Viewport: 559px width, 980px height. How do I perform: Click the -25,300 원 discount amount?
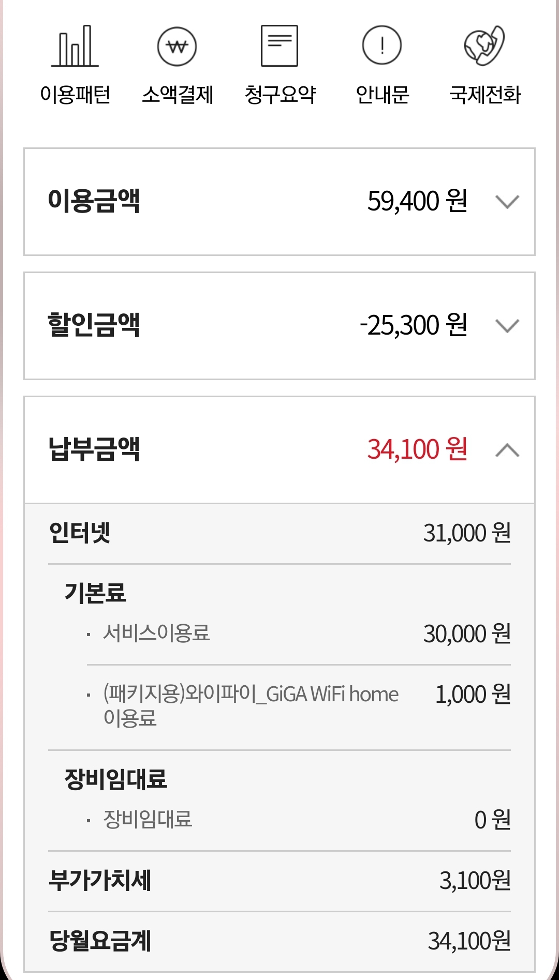pyautogui.click(x=414, y=325)
